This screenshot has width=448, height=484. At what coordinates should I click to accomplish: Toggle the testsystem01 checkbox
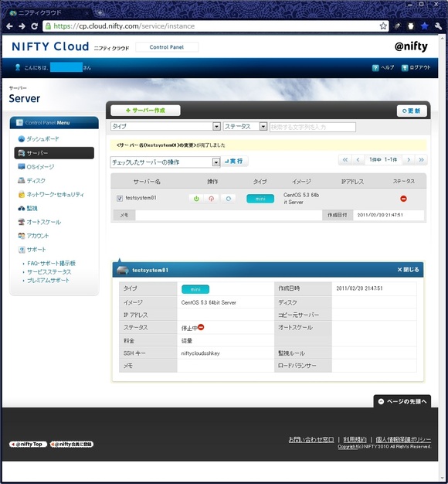120,198
